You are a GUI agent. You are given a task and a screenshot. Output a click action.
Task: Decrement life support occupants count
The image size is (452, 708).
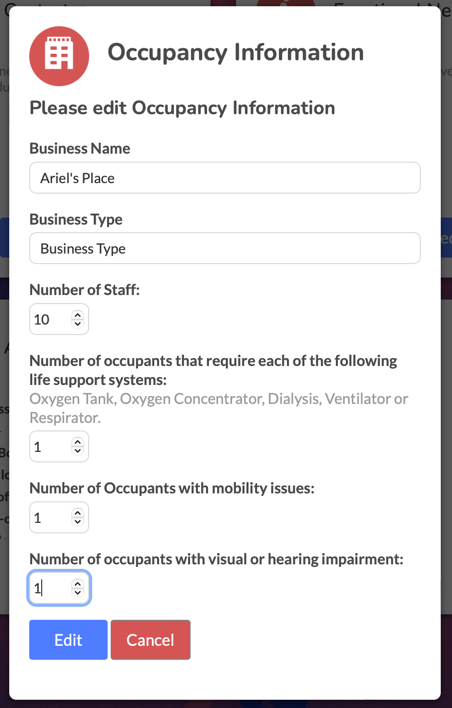click(78, 451)
